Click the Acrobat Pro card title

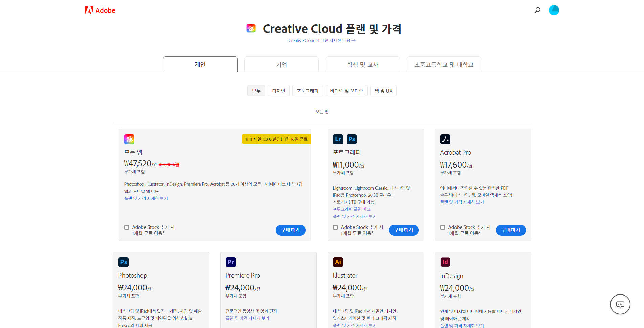tap(456, 153)
